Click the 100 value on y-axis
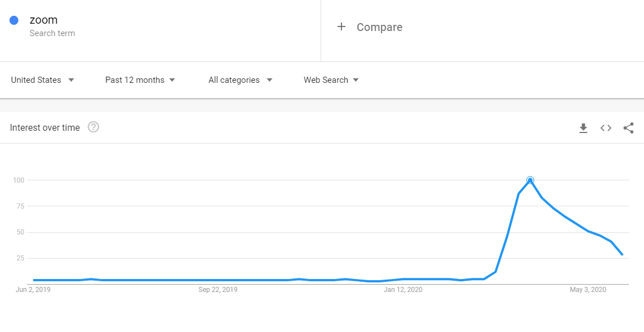 point(19,180)
